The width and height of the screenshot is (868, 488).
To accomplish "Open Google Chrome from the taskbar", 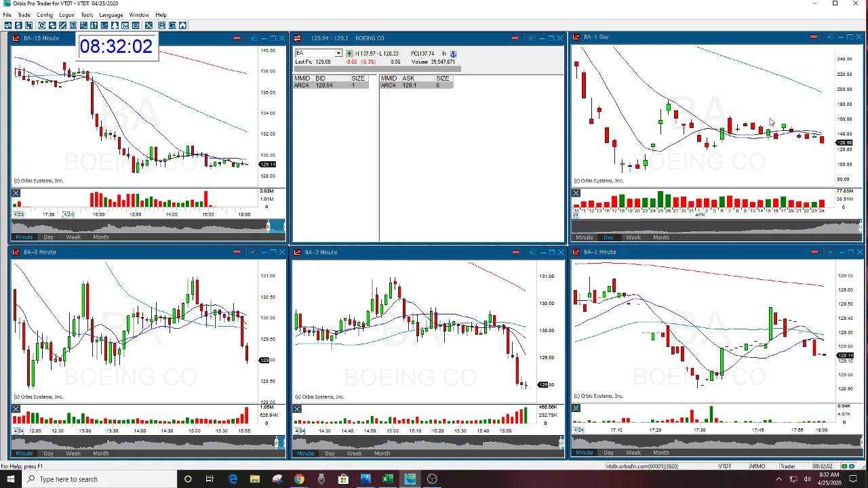I will click(299, 479).
